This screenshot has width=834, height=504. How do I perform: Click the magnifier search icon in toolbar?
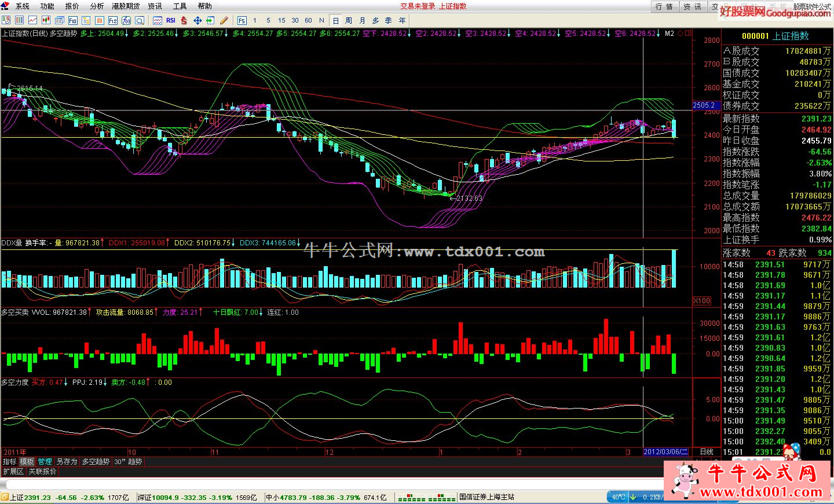point(140,20)
